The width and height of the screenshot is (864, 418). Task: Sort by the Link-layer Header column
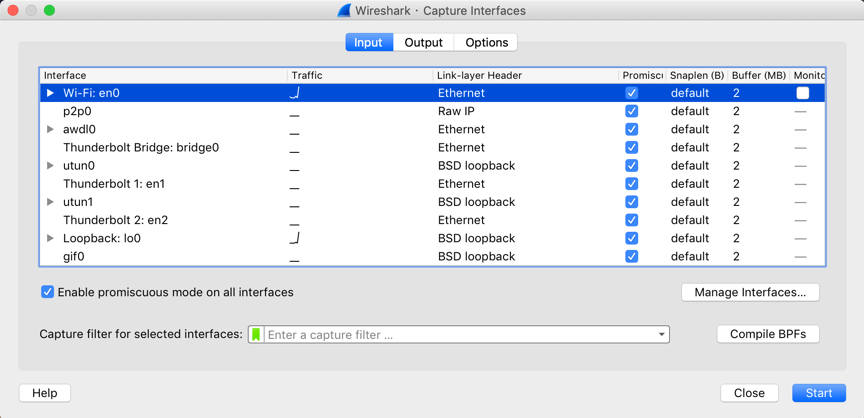[x=525, y=75]
